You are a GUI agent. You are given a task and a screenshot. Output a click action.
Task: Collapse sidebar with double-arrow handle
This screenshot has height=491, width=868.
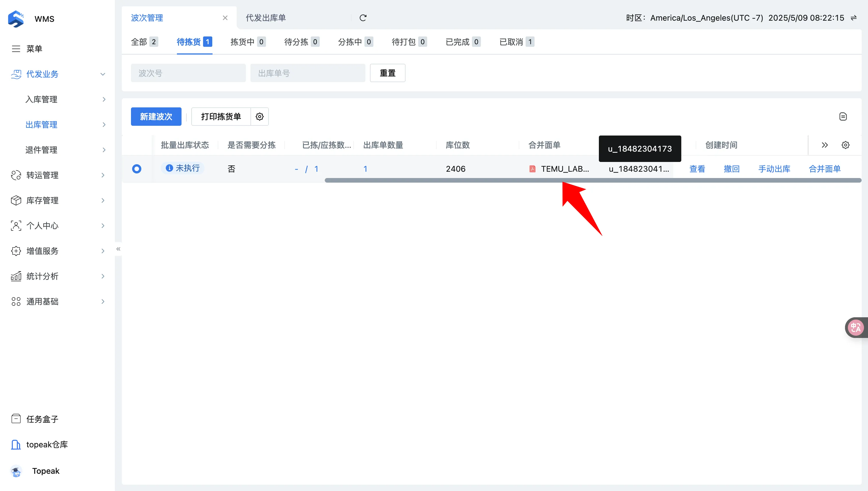[118, 249]
